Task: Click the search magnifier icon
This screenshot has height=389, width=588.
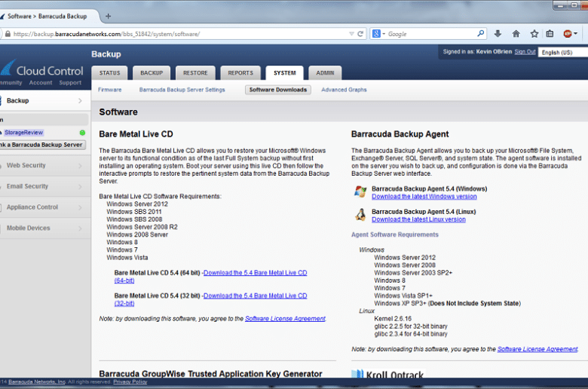Action: click(480, 33)
